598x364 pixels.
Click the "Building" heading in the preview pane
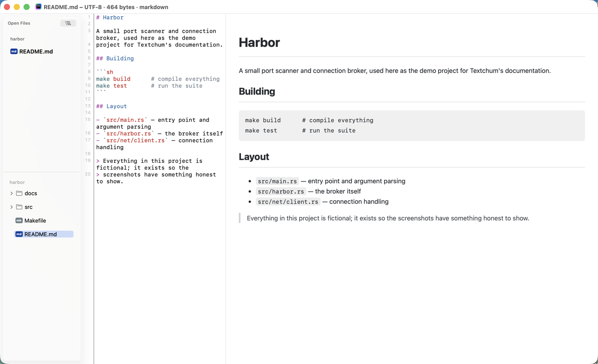pyautogui.click(x=257, y=91)
